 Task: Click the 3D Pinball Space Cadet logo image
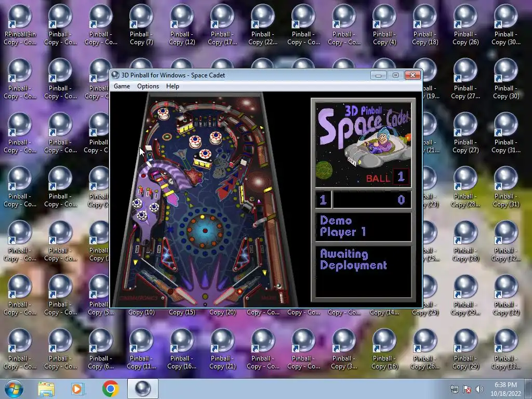(x=363, y=145)
